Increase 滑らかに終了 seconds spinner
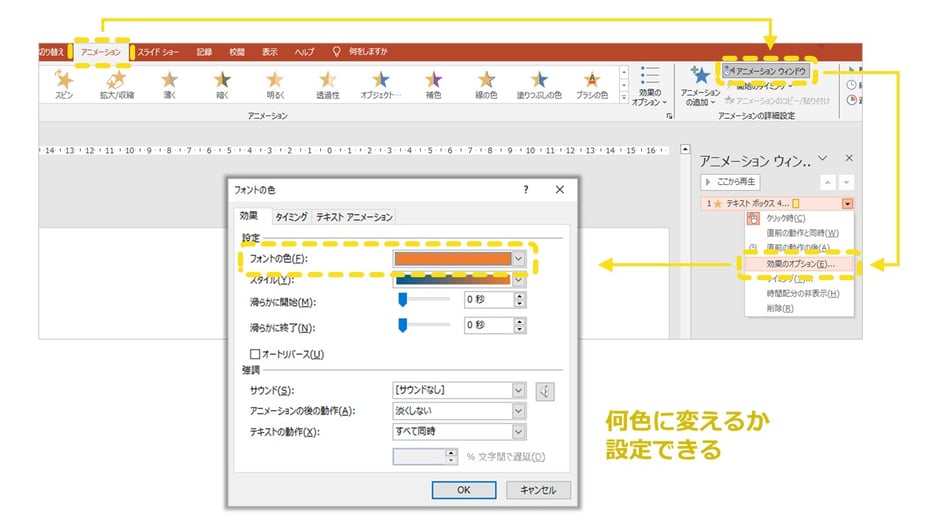 pos(520,322)
